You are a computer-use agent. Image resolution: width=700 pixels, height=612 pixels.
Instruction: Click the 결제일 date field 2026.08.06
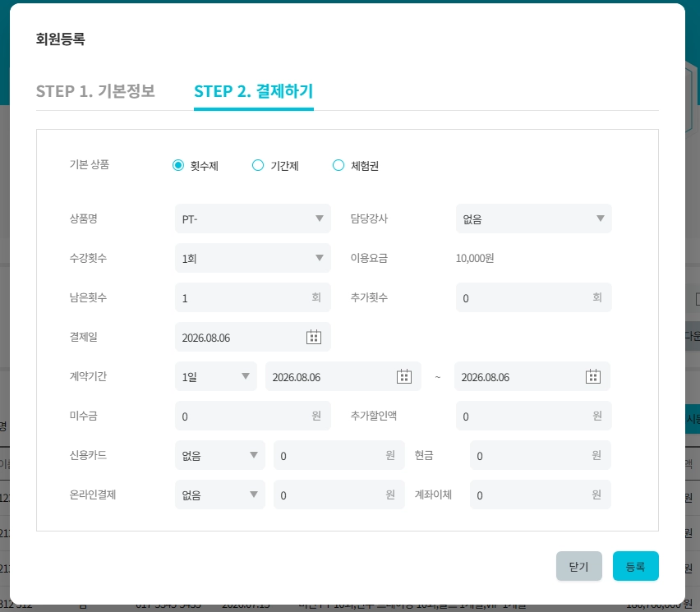(x=253, y=337)
